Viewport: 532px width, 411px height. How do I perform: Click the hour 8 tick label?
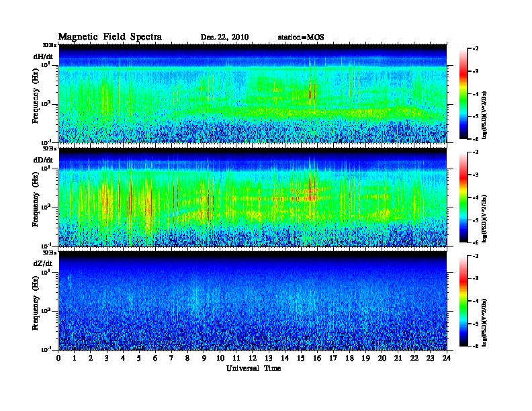187,358
